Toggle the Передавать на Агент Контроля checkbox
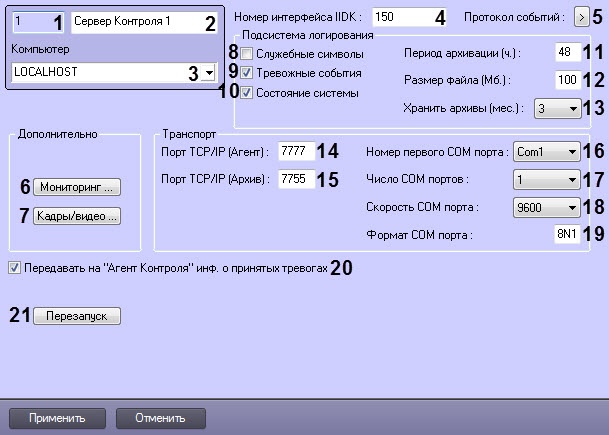The width and height of the screenshot is (609, 435). pyautogui.click(x=14, y=268)
